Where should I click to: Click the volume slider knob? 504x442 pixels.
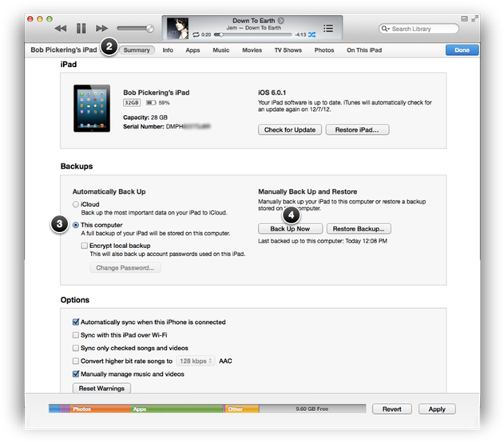(150, 29)
